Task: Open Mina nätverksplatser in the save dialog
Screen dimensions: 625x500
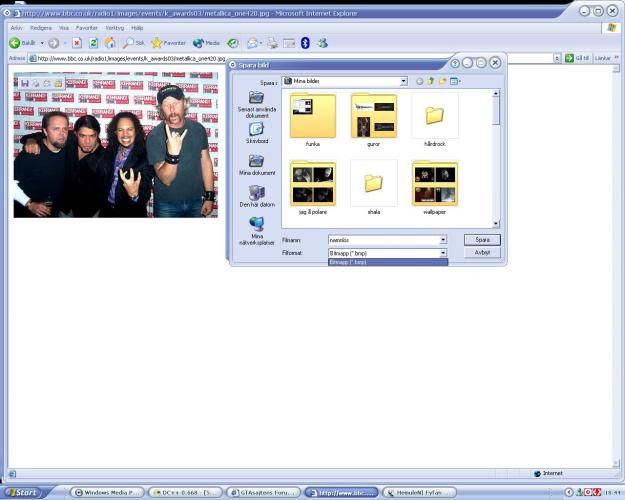Action: click(x=256, y=226)
